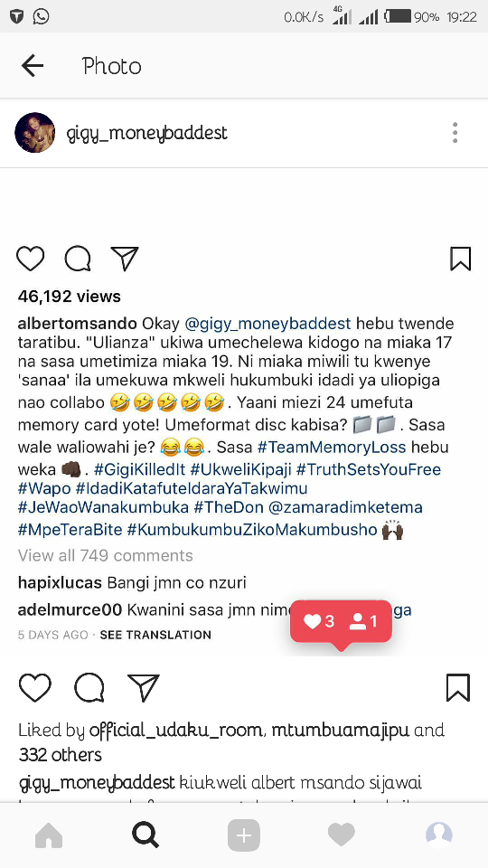Like the second post using its heart icon
The width and height of the screenshot is (488, 868).
pos(35,688)
